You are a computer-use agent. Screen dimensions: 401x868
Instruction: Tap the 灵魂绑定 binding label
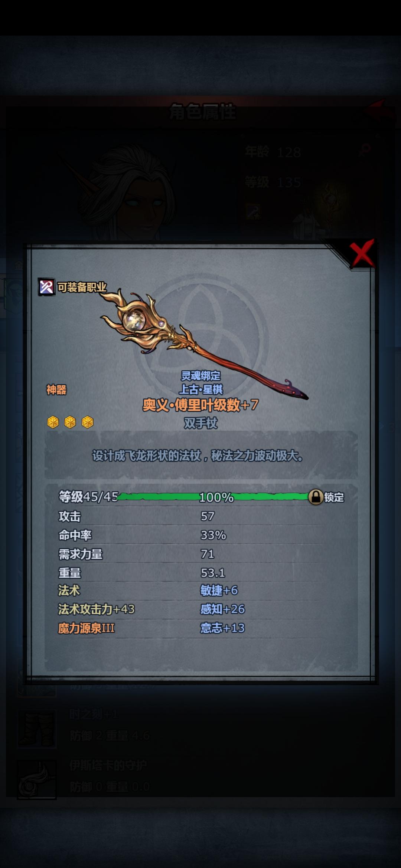201,376
